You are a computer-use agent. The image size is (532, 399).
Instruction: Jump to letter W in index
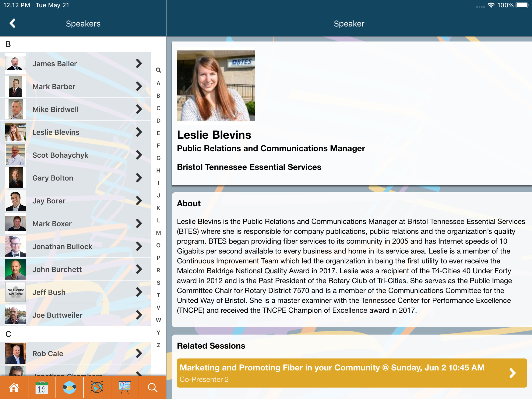point(158,320)
